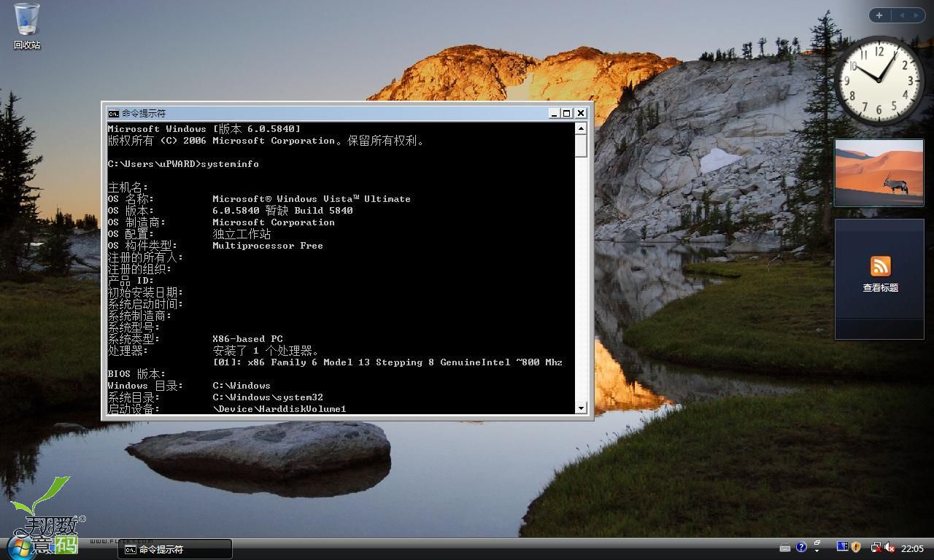Minimize the 命令提示符 window
Image resolution: width=934 pixels, height=560 pixels.
coord(555,113)
